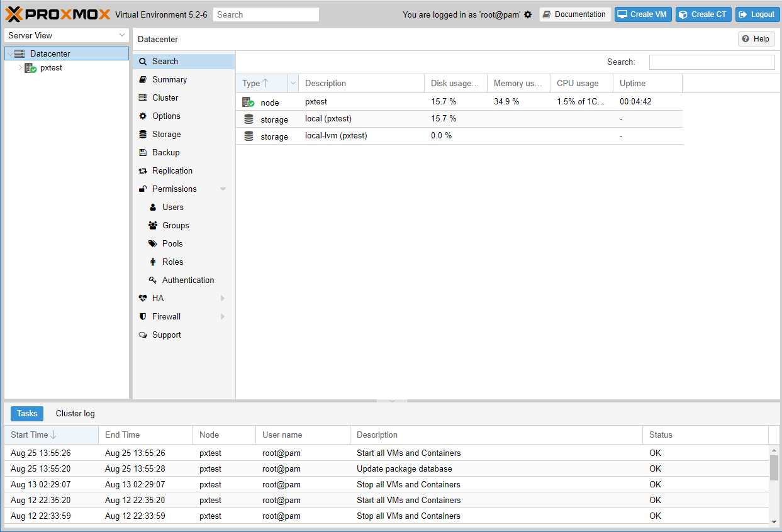Expand the pxtest node in tree

click(x=20, y=68)
